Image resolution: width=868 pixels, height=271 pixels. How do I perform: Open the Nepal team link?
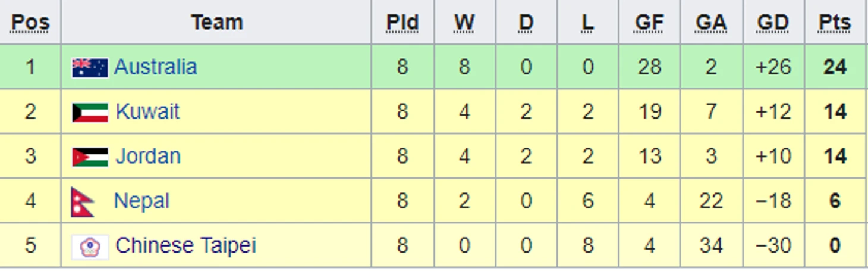pyautogui.click(x=141, y=201)
